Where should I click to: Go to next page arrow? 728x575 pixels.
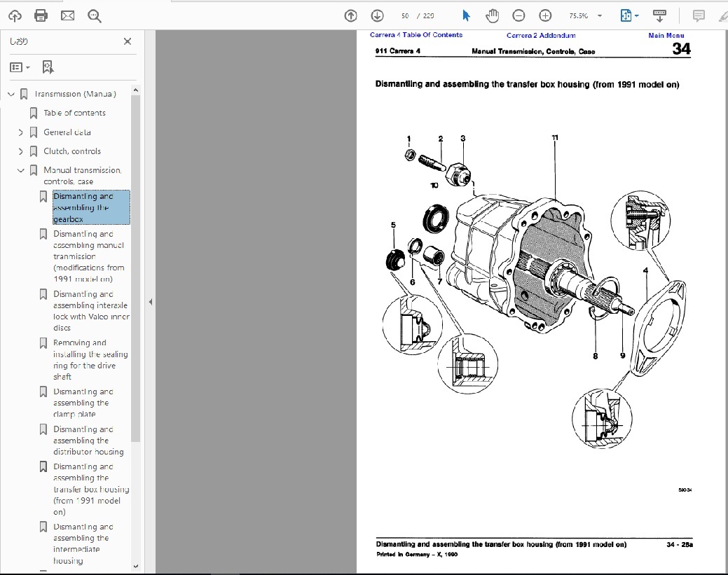[377, 16]
